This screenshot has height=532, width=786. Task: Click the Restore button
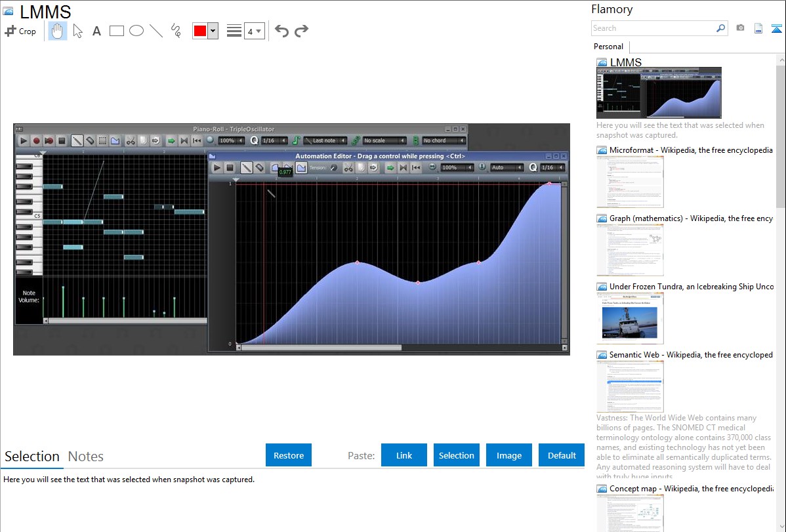point(289,455)
